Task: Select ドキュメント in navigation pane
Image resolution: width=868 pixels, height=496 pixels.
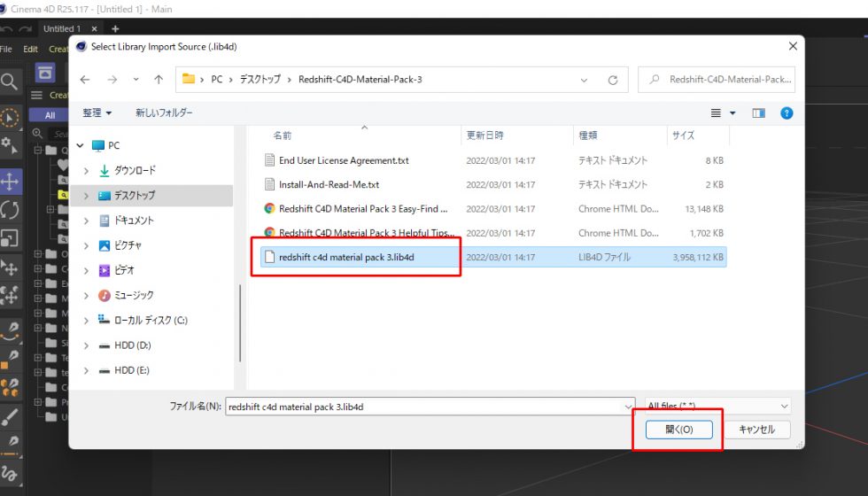Action: [134, 221]
